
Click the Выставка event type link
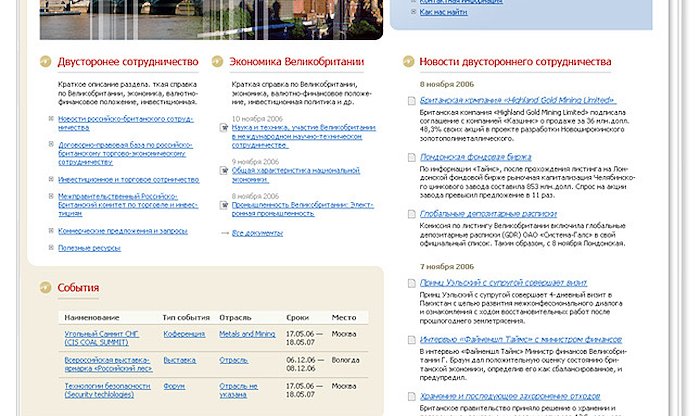179,360
